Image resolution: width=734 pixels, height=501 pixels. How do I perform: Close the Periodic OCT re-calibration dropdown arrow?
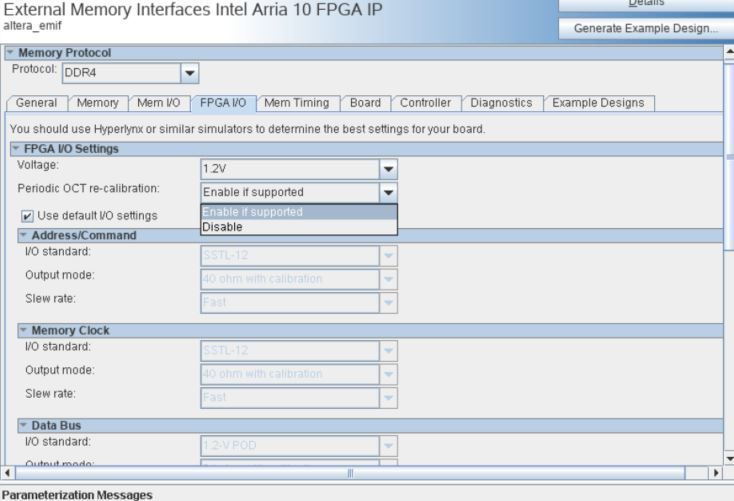[388, 192]
